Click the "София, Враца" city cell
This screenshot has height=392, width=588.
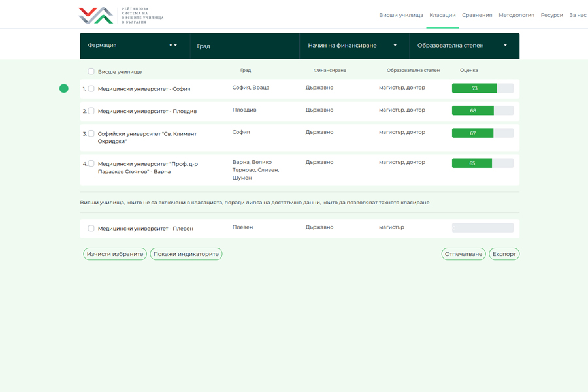pyautogui.click(x=251, y=88)
